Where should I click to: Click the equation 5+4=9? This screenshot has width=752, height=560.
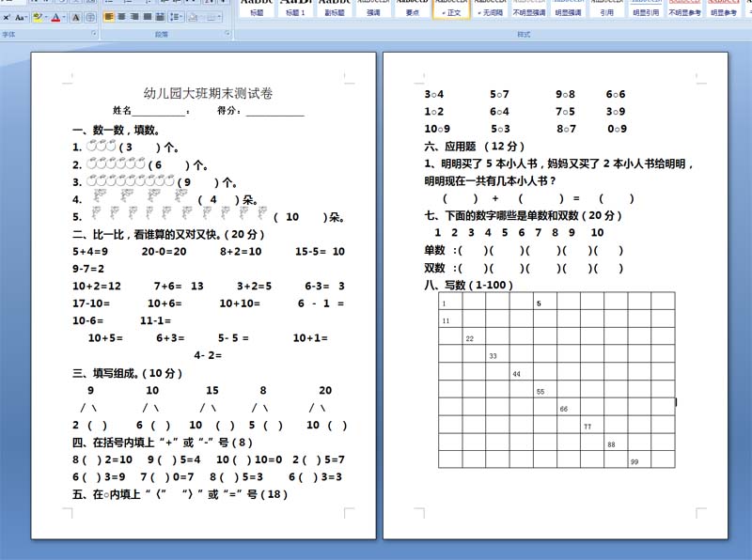90,252
